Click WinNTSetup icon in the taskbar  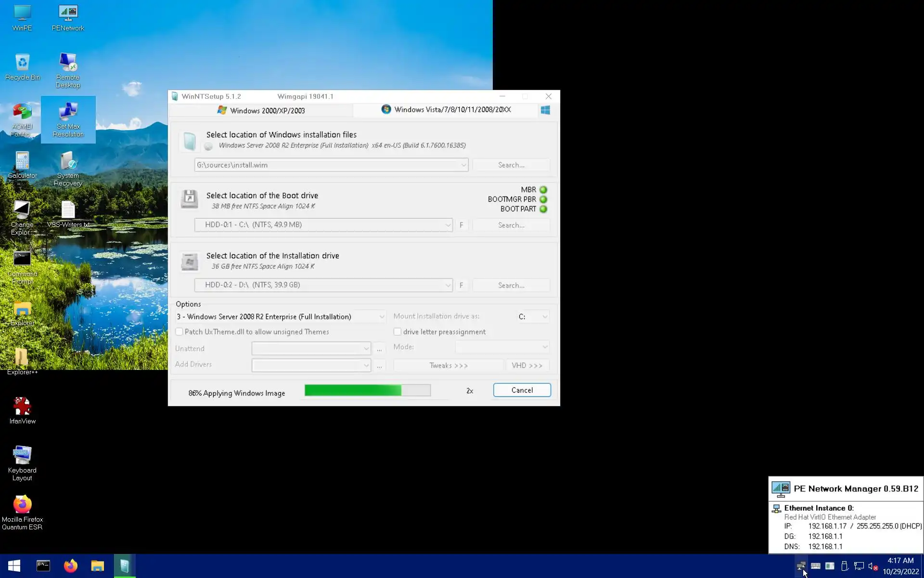tap(125, 566)
